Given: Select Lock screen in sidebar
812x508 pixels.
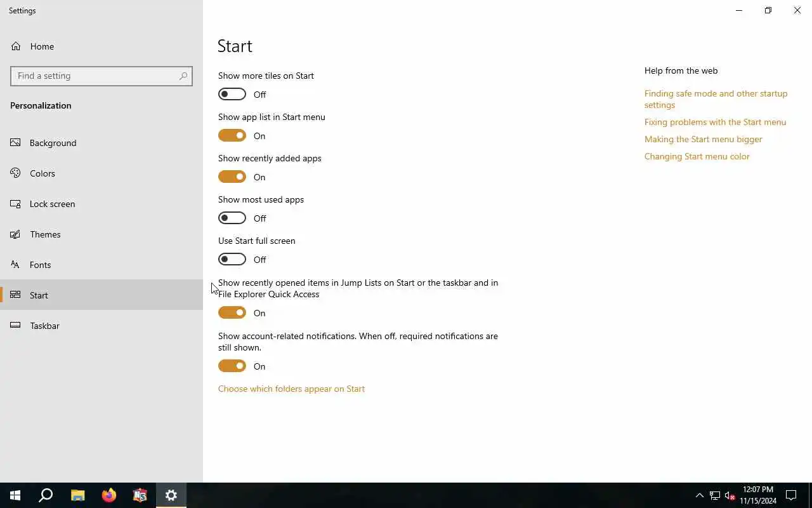Looking at the screenshot, I should 101,204.
